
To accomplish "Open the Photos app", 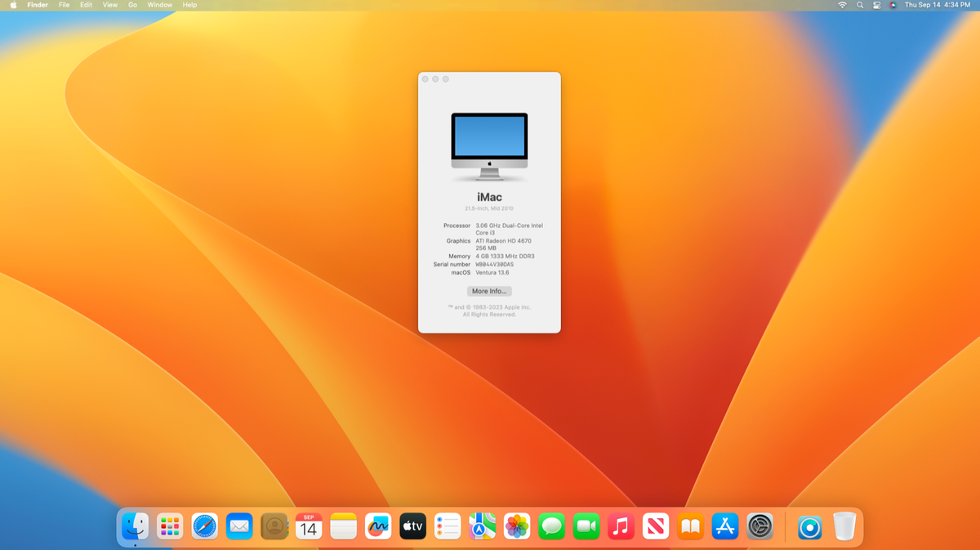I will [517, 526].
